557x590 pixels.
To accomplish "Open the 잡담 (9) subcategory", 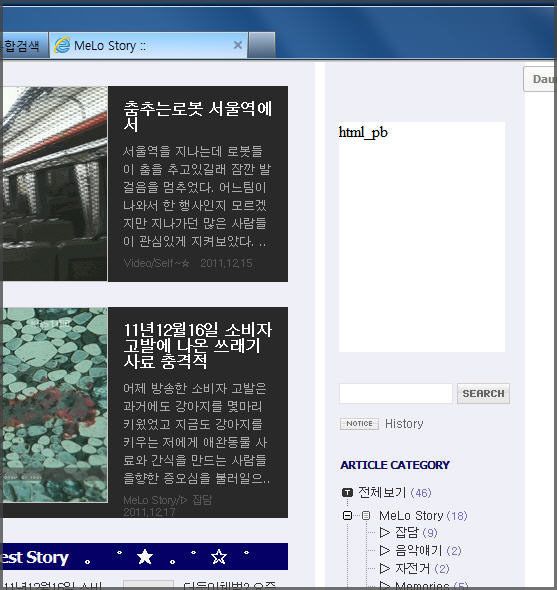I will coord(416,532).
